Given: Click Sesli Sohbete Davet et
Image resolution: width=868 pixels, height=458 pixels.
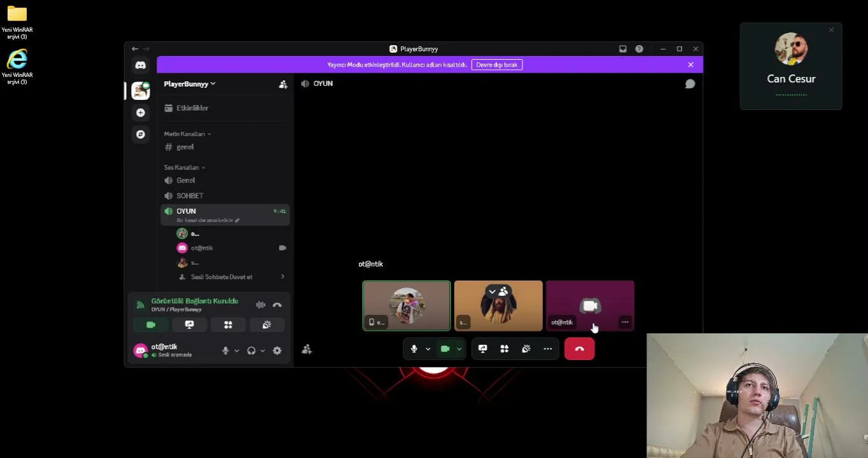Looking at the screenshot, I should [232, 277].
